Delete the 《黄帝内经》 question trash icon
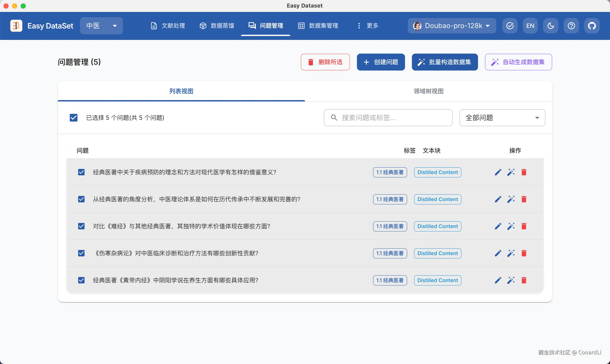 click(524, 280)
